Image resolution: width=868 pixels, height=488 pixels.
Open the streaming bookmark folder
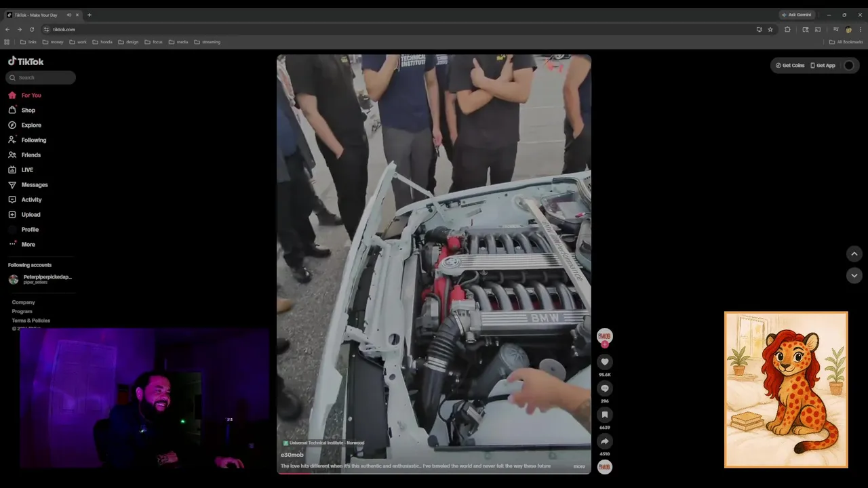208,42
